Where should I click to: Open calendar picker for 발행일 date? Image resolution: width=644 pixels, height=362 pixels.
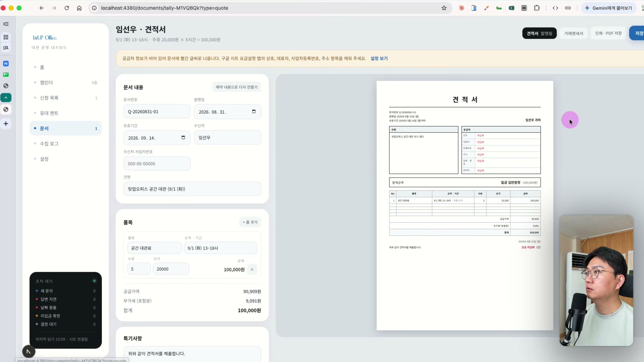[254, 112]
